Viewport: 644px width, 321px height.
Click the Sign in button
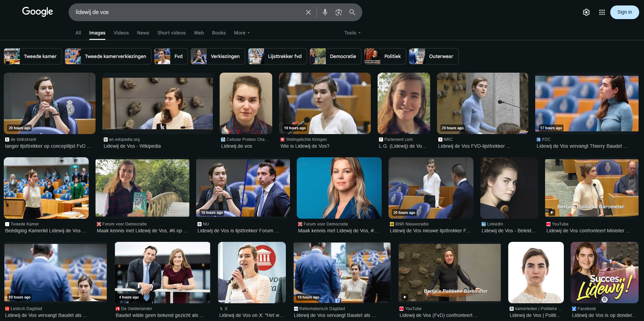625,12
